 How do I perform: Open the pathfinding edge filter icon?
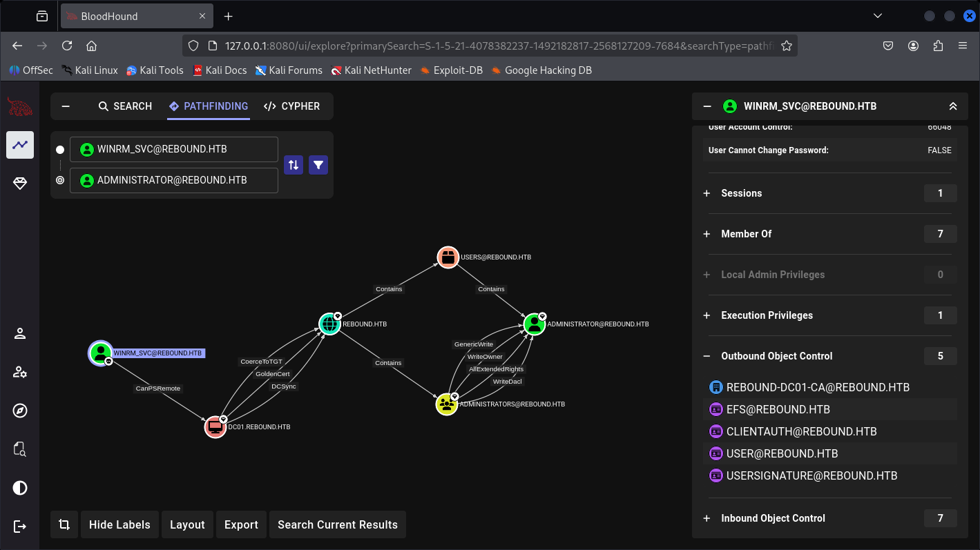tap(318, 165)
